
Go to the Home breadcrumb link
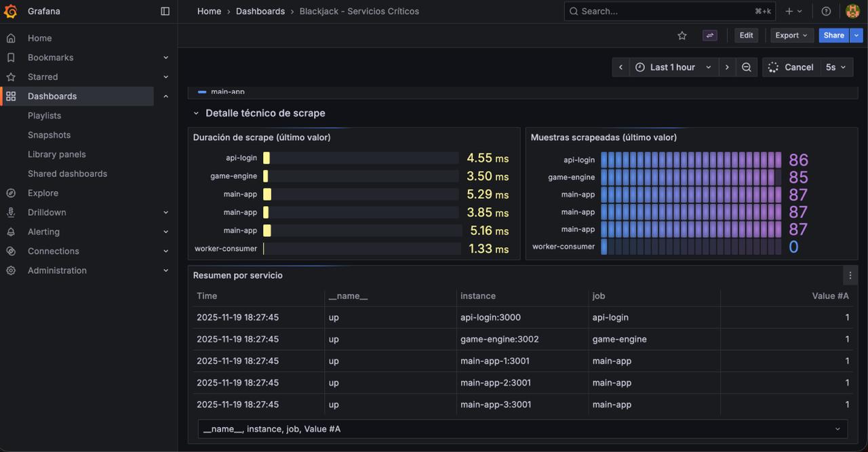(209, 12)
